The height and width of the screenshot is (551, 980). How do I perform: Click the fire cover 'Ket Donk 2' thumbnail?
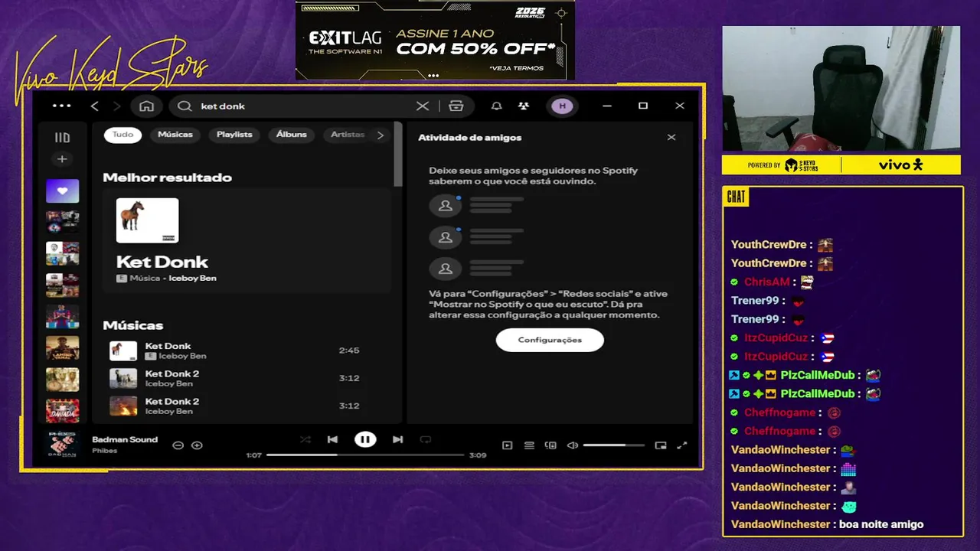pyautogui.click(x=123, y=406)
